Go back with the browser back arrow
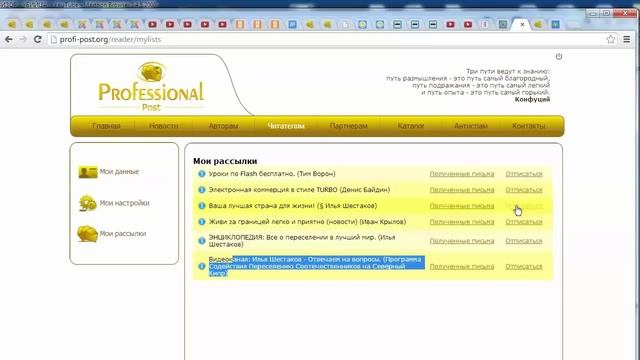 click(x=9, y=39)
